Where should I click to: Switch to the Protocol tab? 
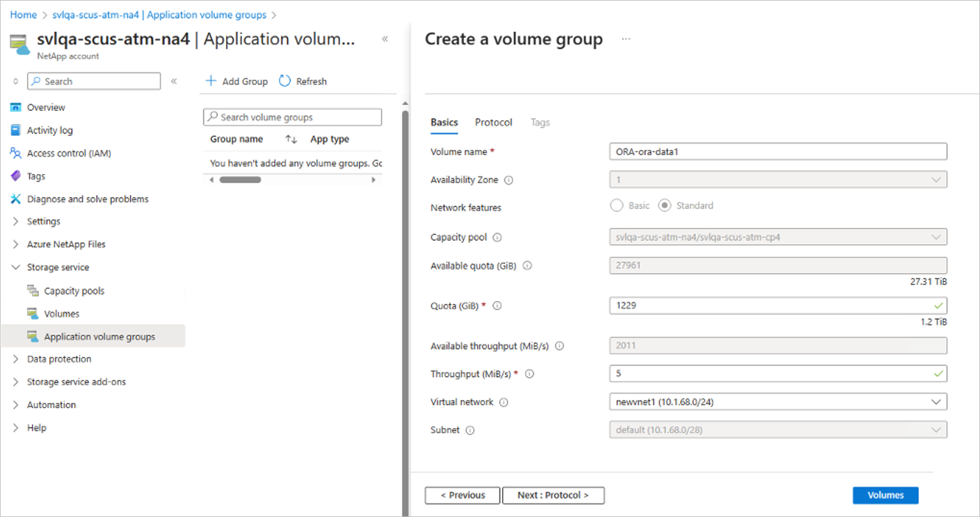[x=493, y=123]
